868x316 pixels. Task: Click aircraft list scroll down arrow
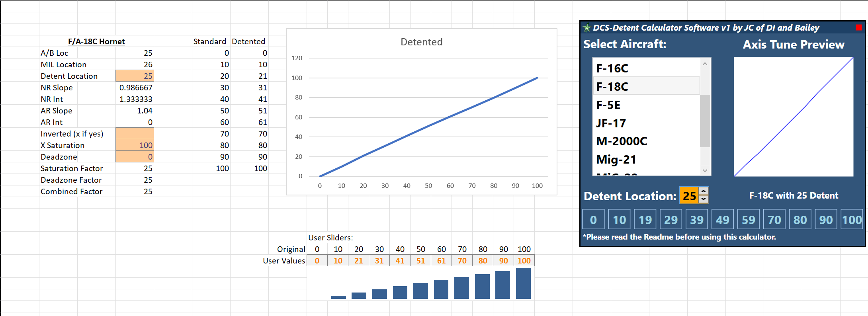tap(705, 170)
